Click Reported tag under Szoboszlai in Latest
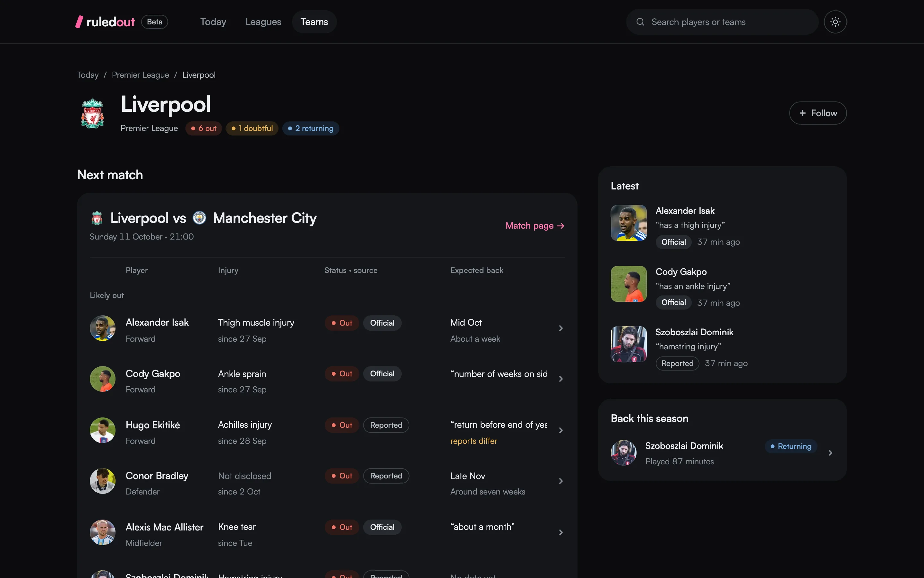Image resolution: width=924 pixels, height=578 pixels. click(x=677, y=363)
